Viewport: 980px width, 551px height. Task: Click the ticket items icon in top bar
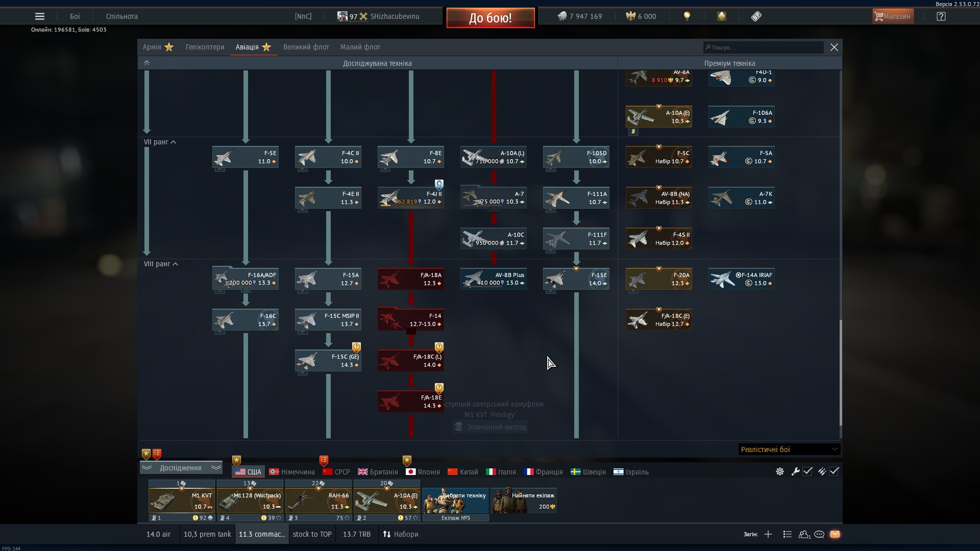tap(756, 16)
